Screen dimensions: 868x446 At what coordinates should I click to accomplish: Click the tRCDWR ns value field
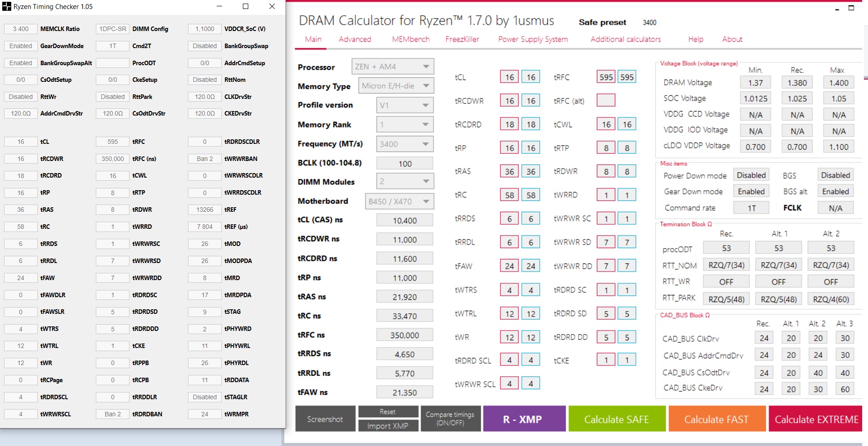coord(405,240)
